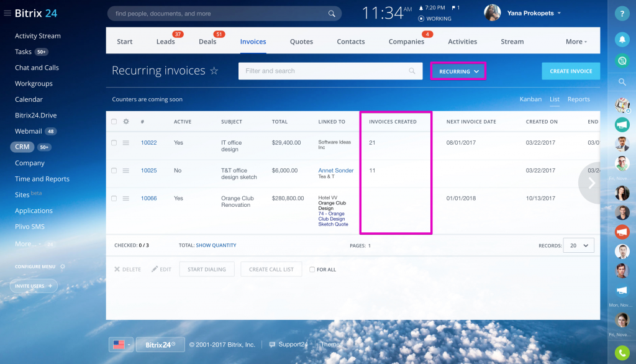Screen dimensions: 636x364
Task: Go to the Contacts tab
Action: coord(351,42)
